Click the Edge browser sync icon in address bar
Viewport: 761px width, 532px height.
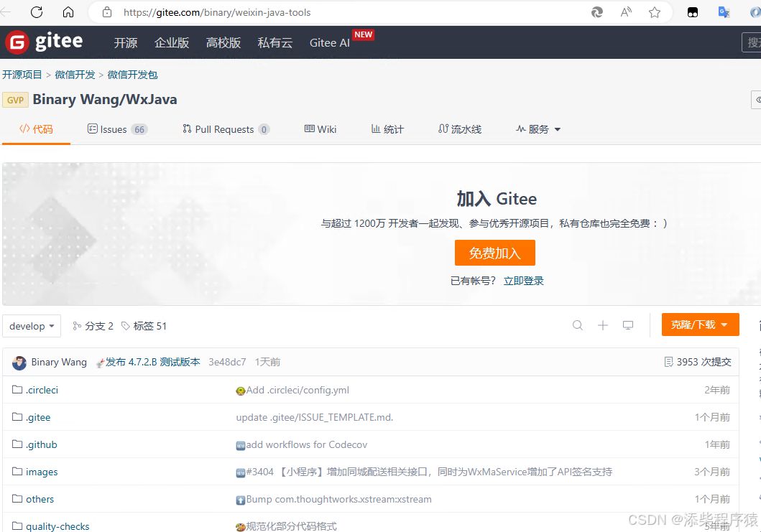click(x=597, y=12)
